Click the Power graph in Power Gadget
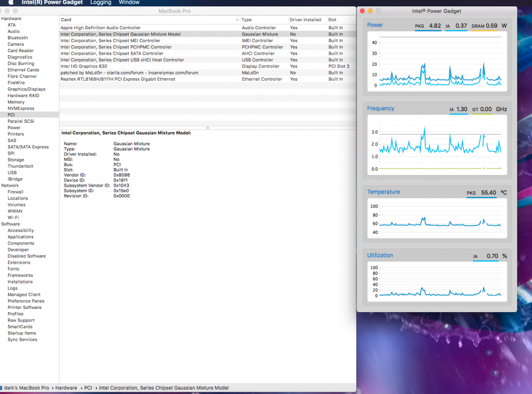 437,61
